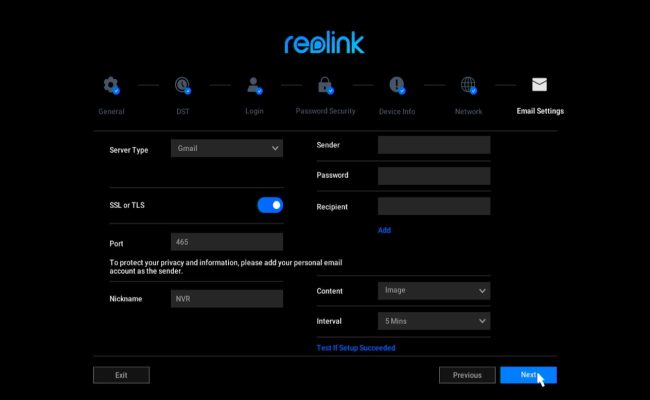Open the Interval 5 Mins dropdown
650x400 pixels.
pyautogui.click(x=434, y=321)
